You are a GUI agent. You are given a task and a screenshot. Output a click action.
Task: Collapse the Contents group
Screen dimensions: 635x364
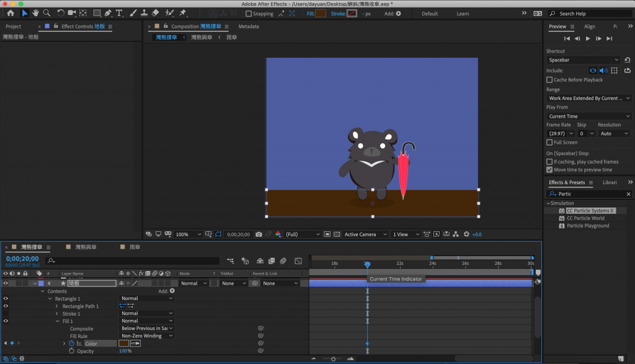[43, 291]
